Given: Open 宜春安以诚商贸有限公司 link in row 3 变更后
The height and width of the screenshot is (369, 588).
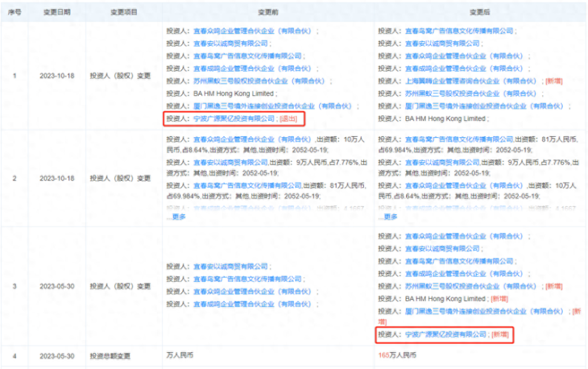Looking at the screenshot, I should click(x=442, y=249).
